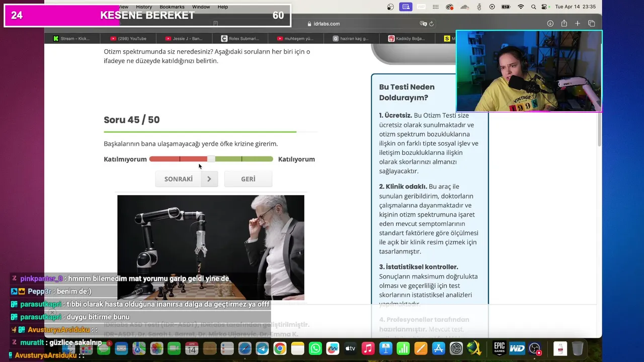Switch to the Rolex Submari... tab

tap(240, 38)
